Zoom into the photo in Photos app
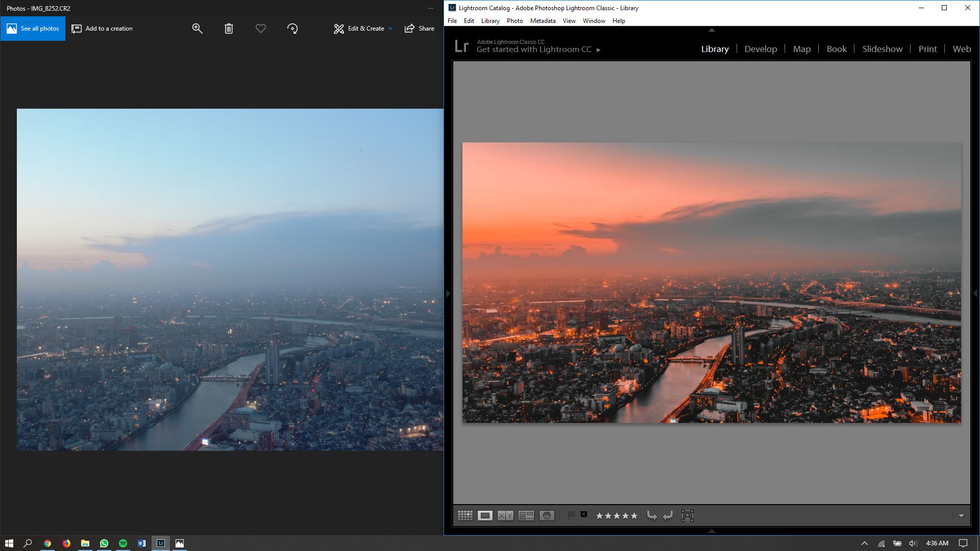980x551 pixels. click(197, 29)
